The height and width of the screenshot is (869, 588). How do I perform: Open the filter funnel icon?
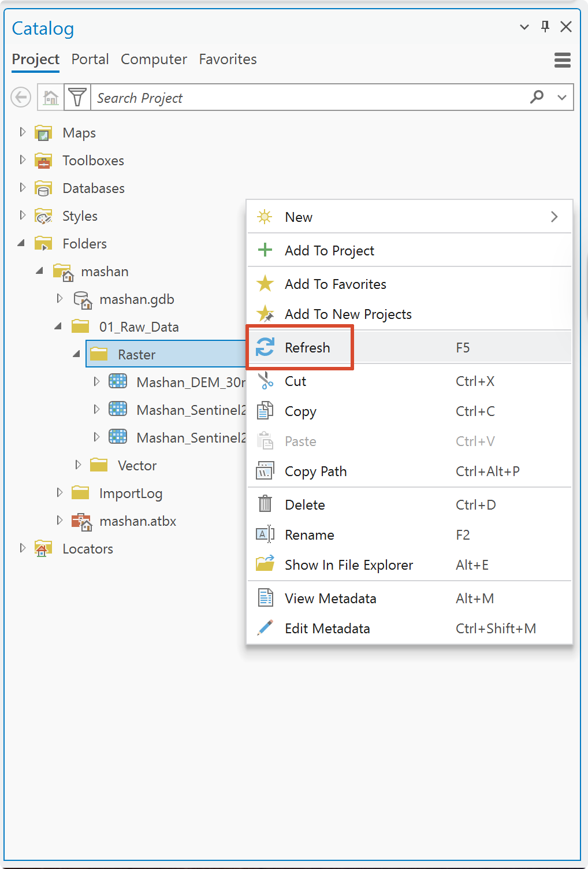[x=77, y=97]
